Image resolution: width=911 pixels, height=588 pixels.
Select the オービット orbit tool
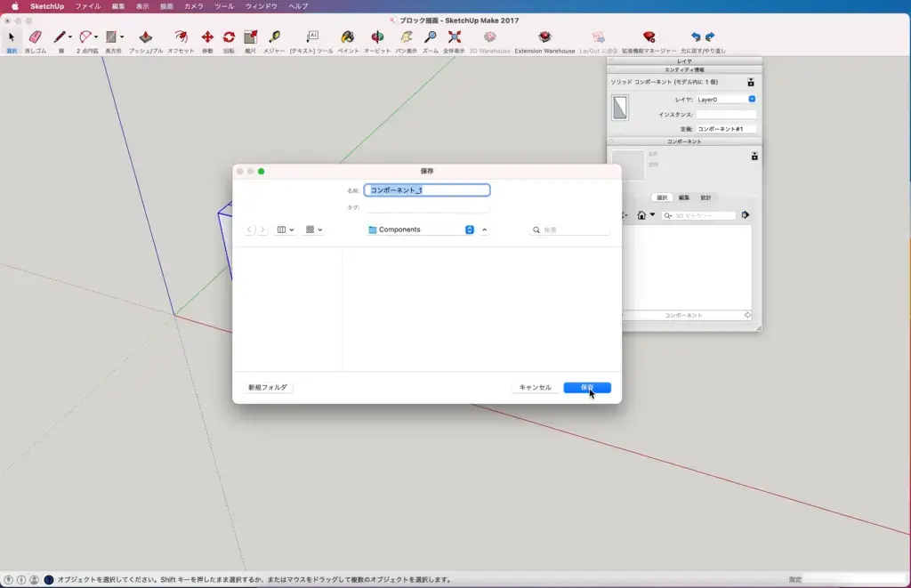click(x=377, y=37)
